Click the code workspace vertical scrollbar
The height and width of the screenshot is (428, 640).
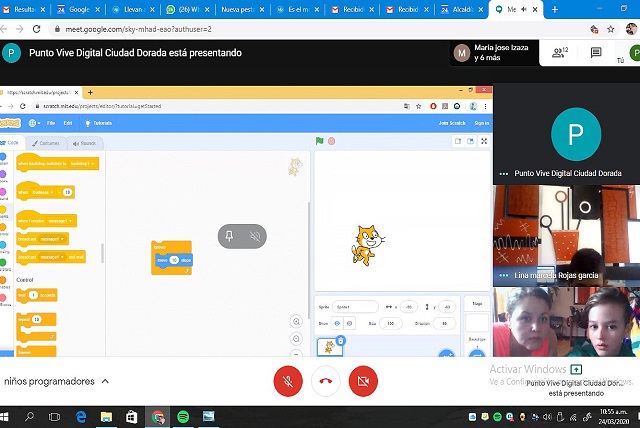pos(309,259)
